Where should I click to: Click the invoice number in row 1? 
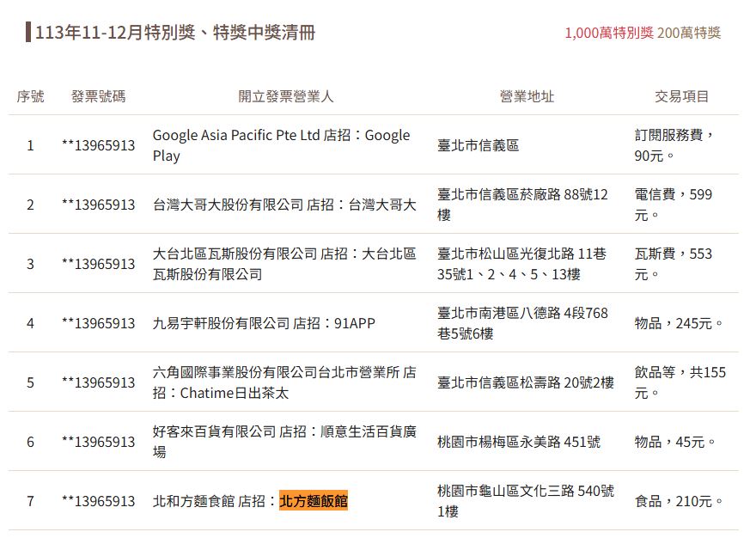[98, 145]
